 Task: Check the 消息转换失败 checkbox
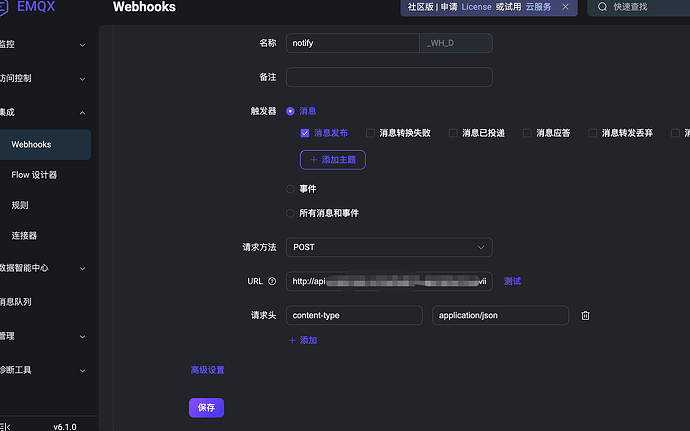click(x=371, y=133)
